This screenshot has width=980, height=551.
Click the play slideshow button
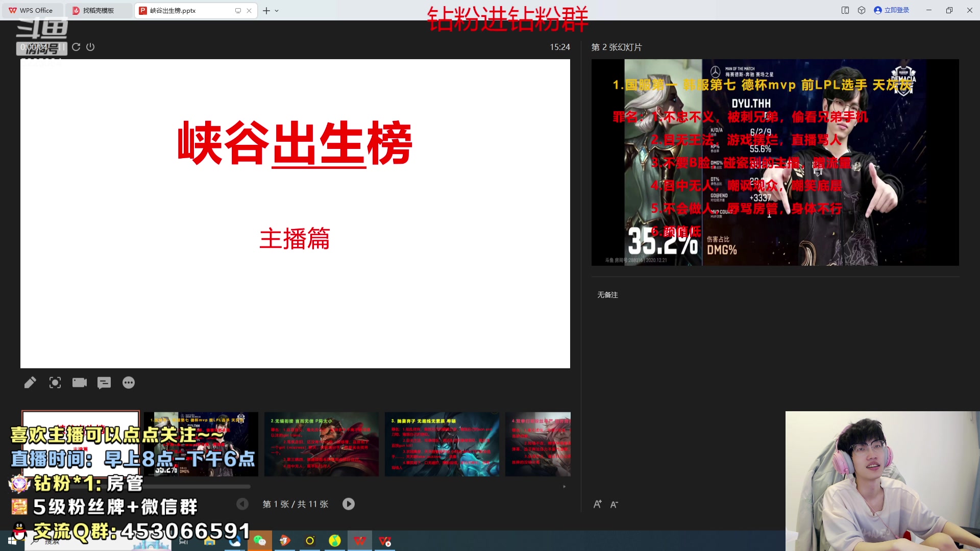(x=348, y=504)
